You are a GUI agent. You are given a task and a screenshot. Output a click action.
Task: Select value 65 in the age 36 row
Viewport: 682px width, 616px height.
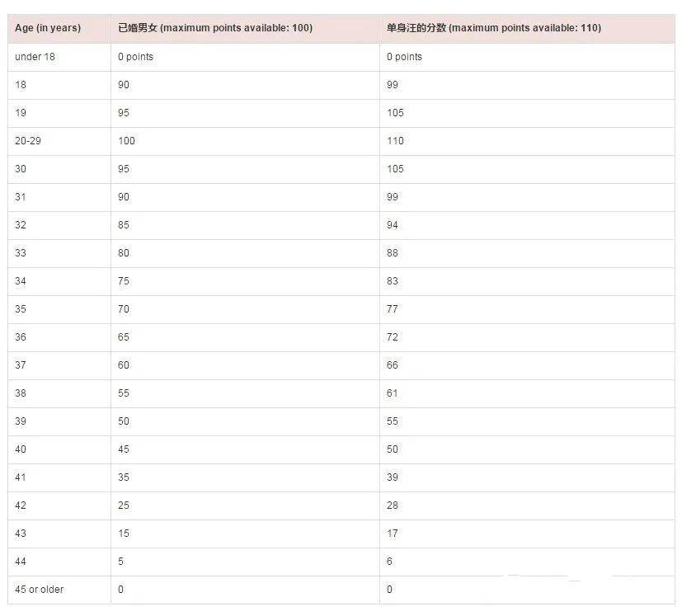coord(124,337)
